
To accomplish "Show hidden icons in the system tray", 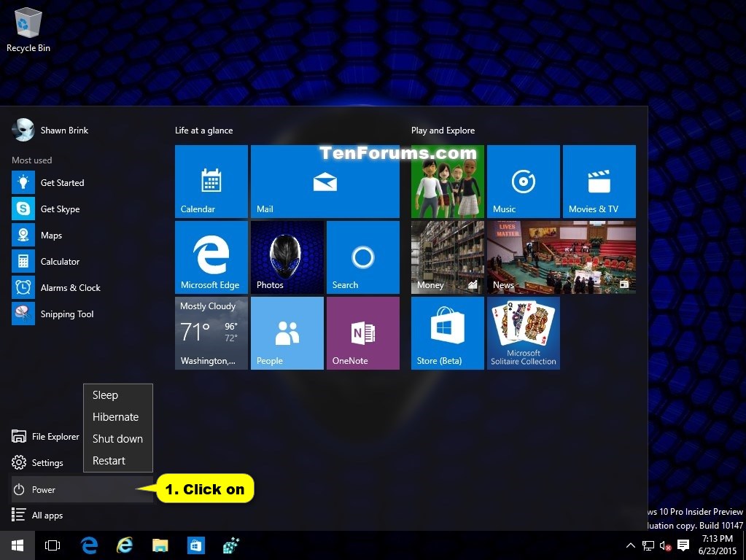I will coord(630,545).
